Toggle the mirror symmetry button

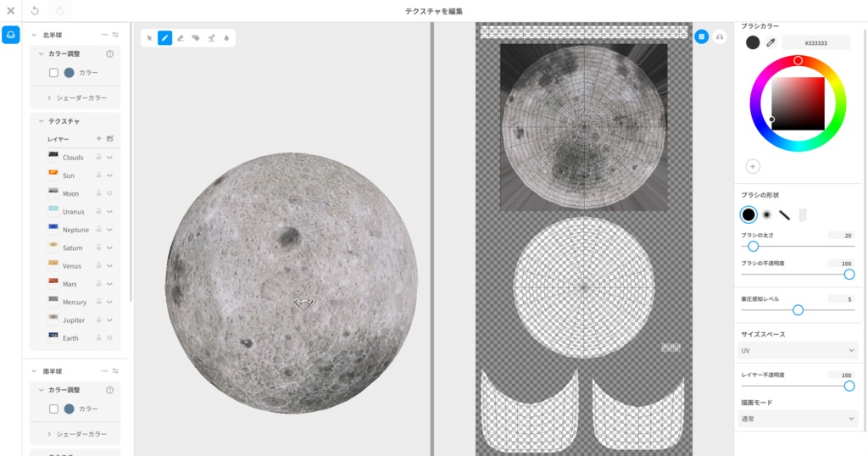click(x=719, y=36)
